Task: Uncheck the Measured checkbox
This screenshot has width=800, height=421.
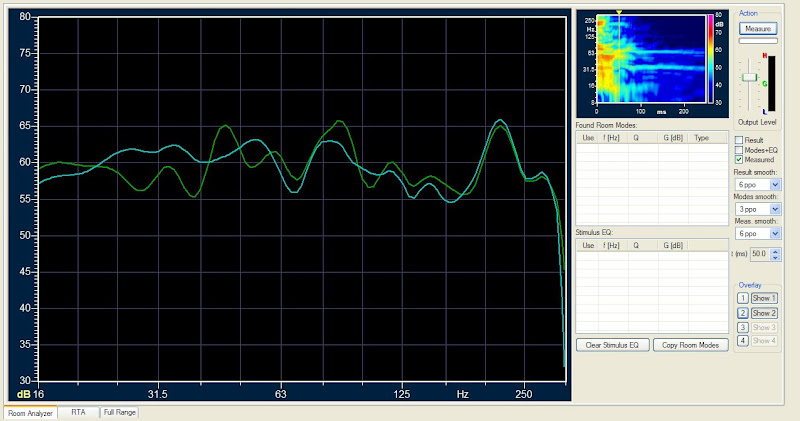Action: point(739,159)
